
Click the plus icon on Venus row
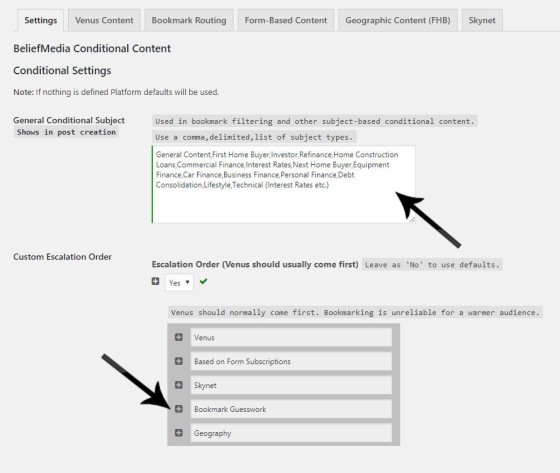point(179,337)
